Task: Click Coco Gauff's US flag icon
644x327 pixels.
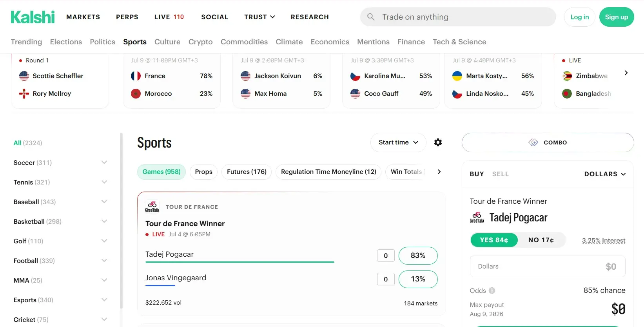Action: click(355, 93)
